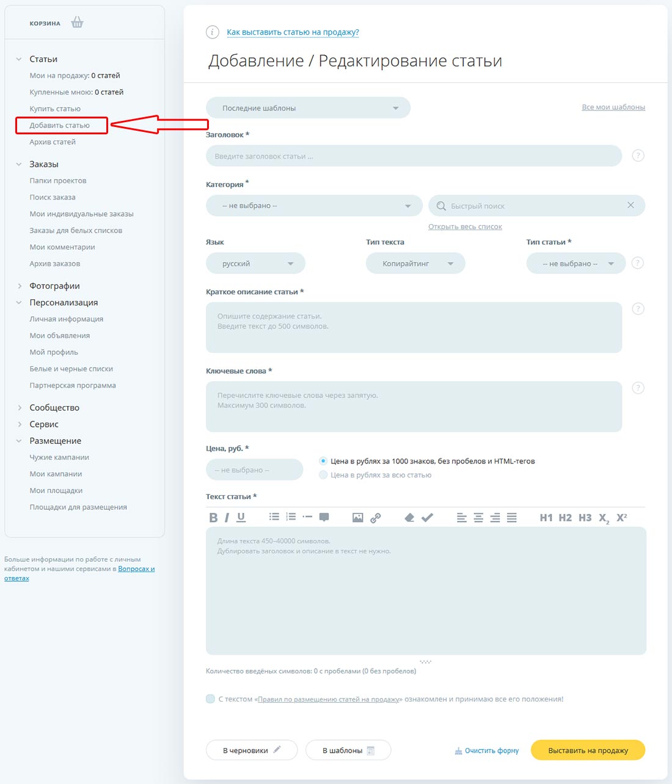Apply superscript formatting with the X² icon
The width and height of the screenshot is (672, 784).
pos(621,516)
